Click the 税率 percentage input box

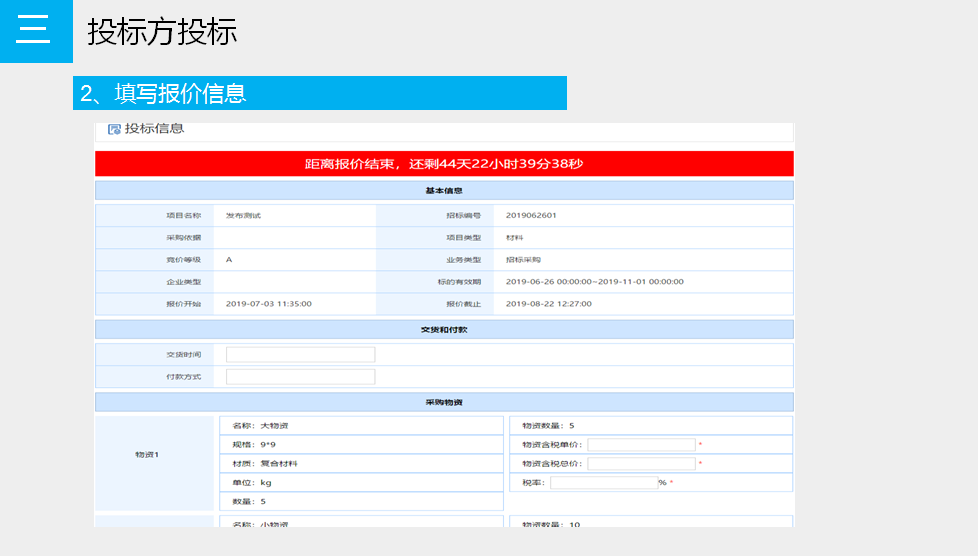603,483
